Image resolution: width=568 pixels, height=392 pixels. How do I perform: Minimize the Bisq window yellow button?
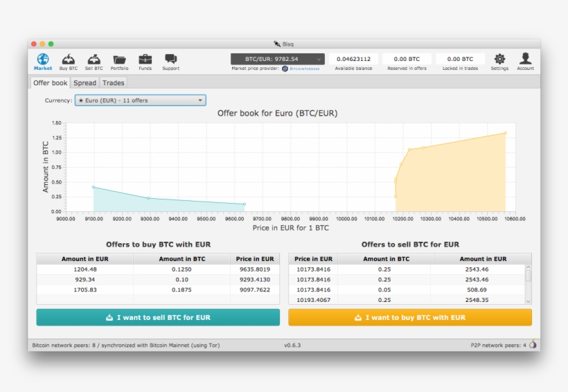pos(42,44)
